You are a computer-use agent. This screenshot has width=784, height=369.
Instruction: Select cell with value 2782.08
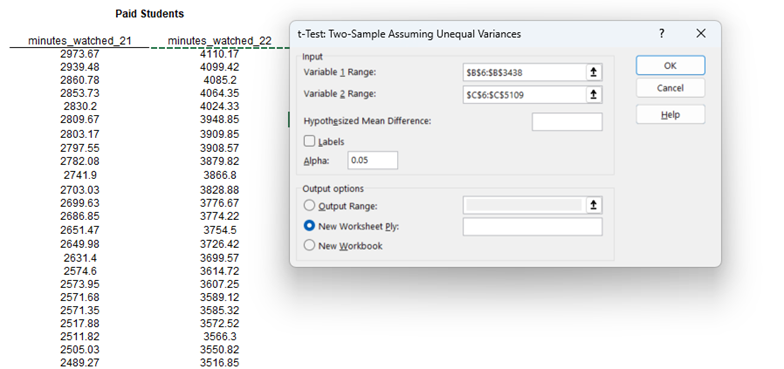(80, 161)
